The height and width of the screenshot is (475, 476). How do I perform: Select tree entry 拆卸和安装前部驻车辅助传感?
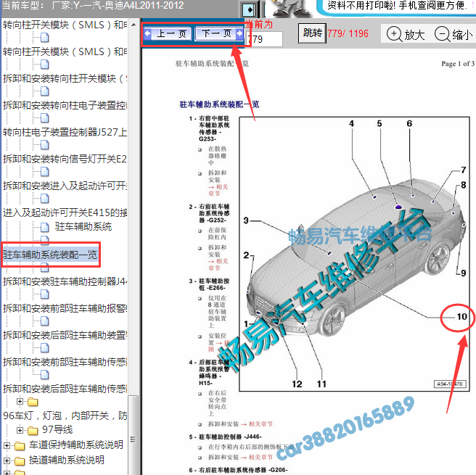coord(65,362)
